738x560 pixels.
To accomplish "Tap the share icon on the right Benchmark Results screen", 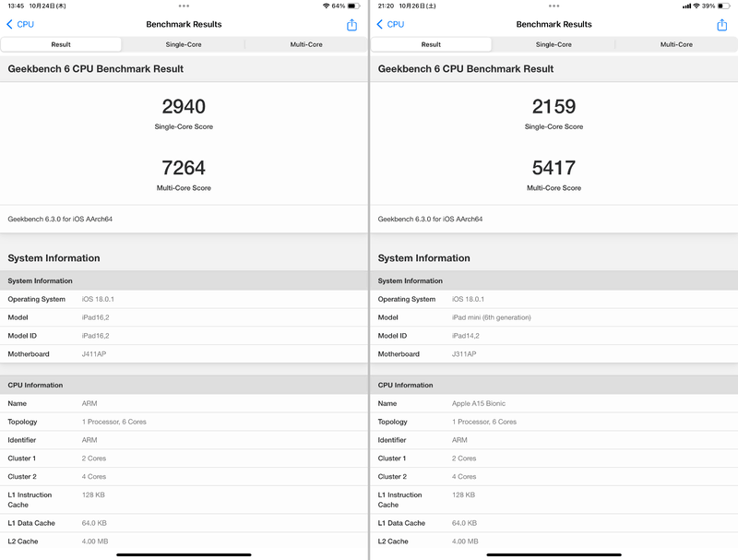I will [x=721, y=26].
